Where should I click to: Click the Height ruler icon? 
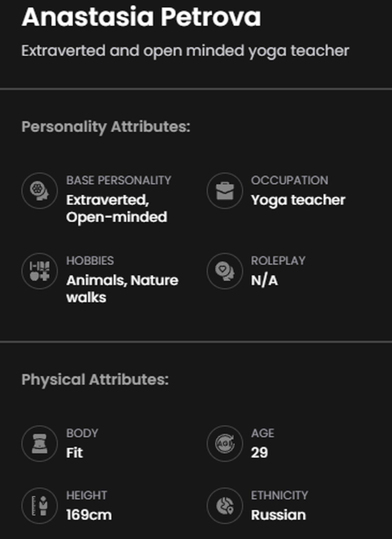(39, 506)
